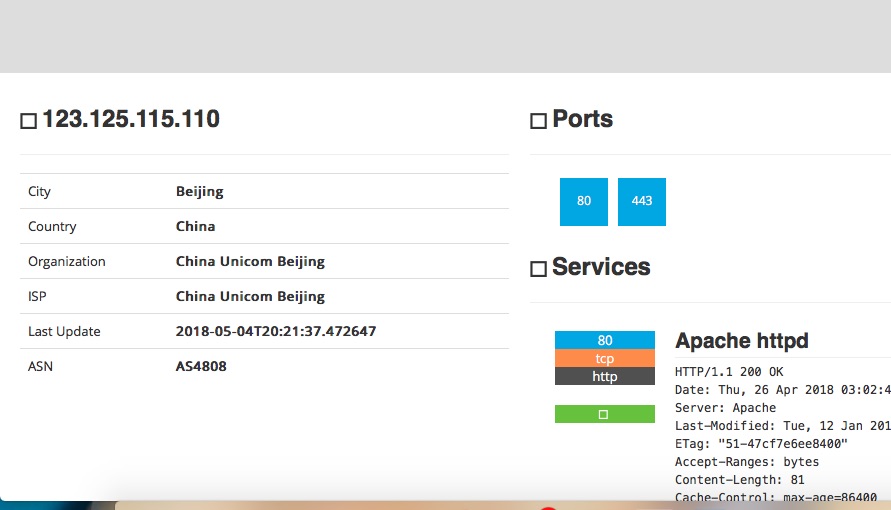The width and height of the screenshot is (891, 510).
Task: Open the Apache httpd service title
Action: pyautogui.click(x=742, y=341)
